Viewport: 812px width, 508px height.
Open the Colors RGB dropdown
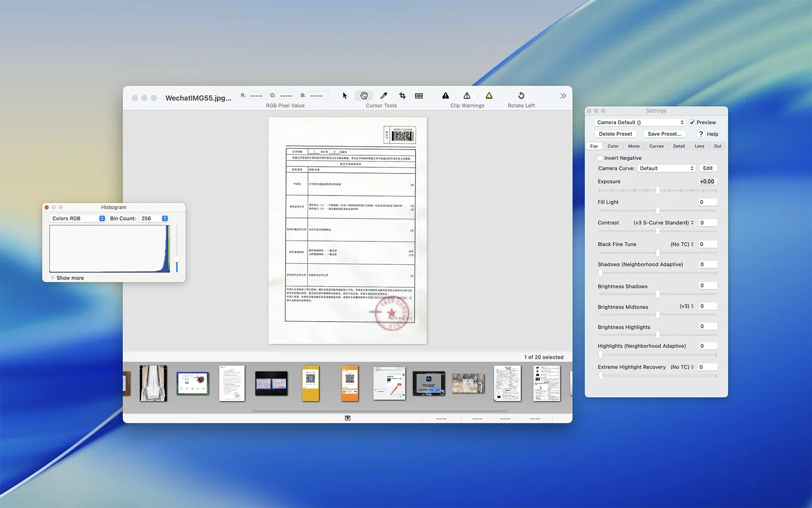coord(78,218)
